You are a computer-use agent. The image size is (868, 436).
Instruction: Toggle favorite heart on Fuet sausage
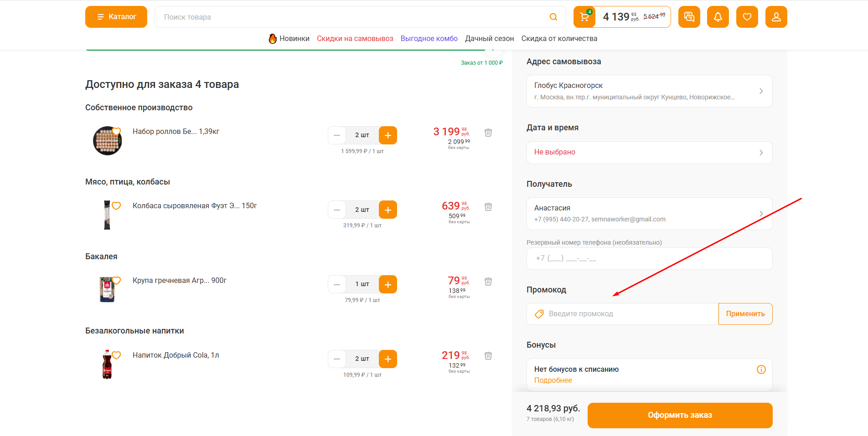(116, 206)
